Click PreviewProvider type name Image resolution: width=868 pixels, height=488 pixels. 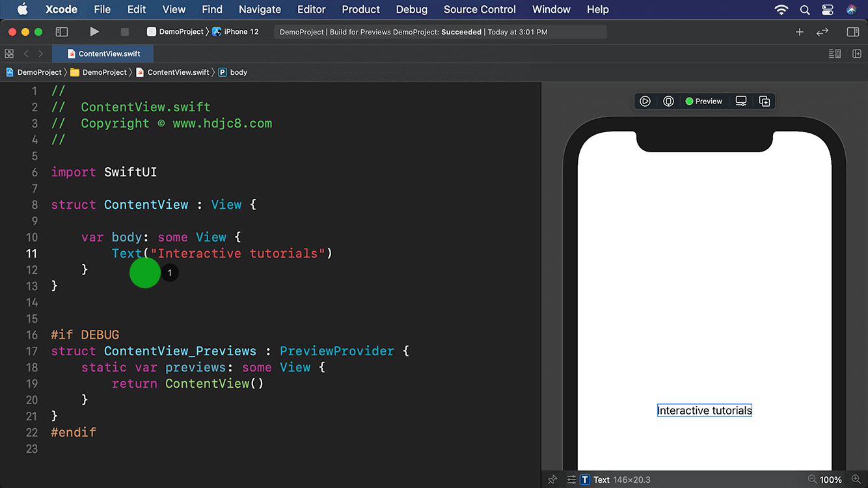click(x=337, y=351)
